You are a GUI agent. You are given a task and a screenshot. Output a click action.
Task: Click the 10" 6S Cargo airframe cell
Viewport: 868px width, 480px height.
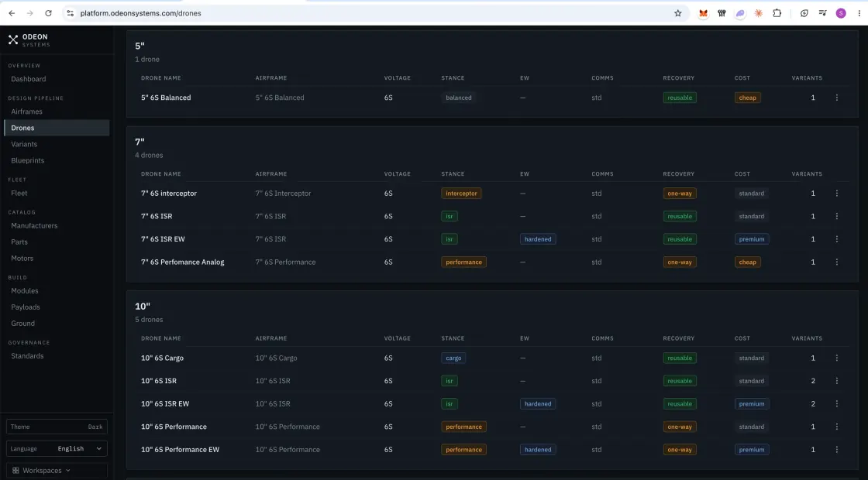(276, 358)
